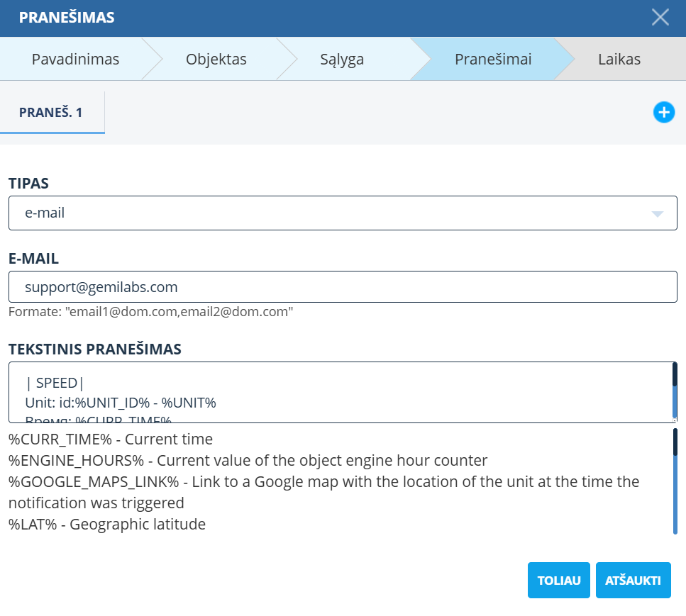Viewport: 686px width, 616px height.
Task: Add a new notification with plus icon
Action: pos(663,112)
